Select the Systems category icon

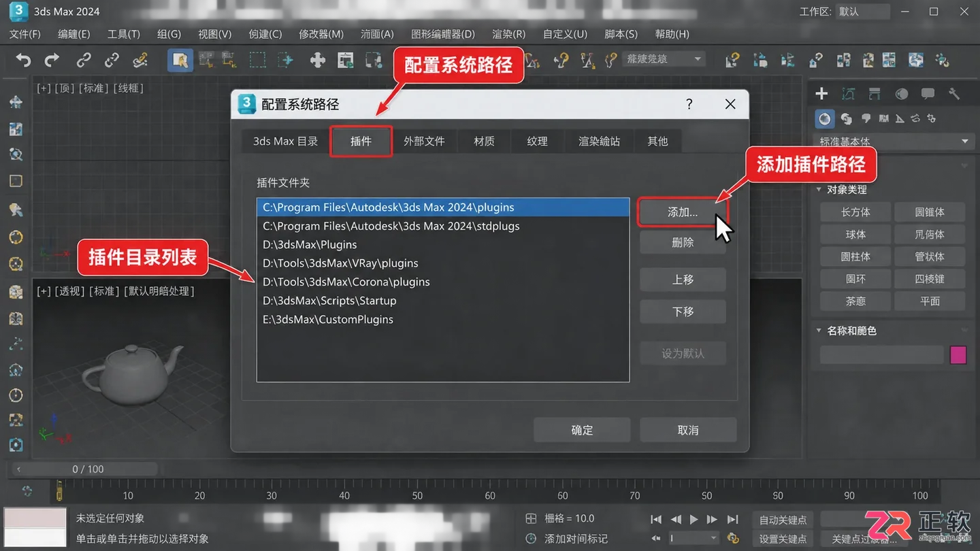click(932, 119)
